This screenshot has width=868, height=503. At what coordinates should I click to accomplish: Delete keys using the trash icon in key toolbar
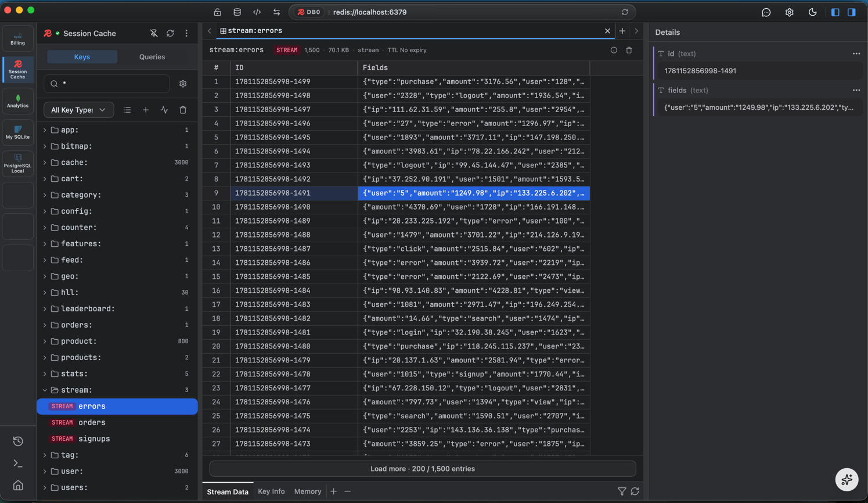[183, 110]
